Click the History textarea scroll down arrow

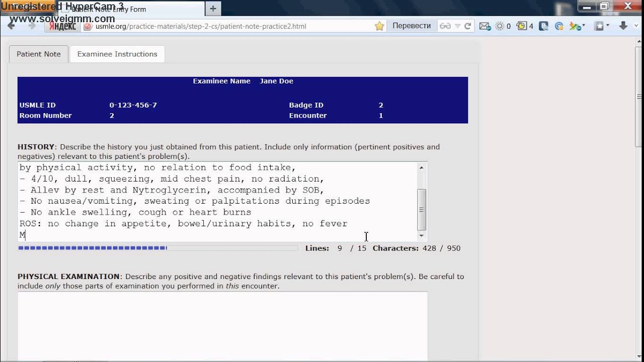[422, 235]
